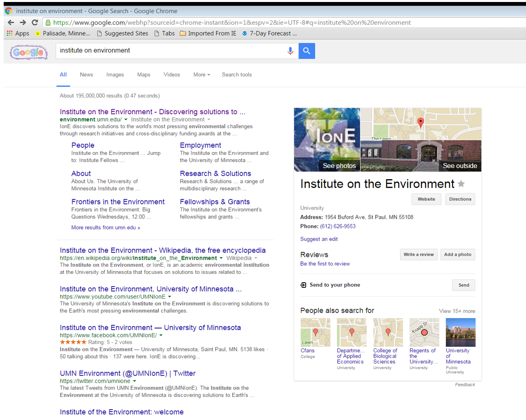Open the Facebook UMNIonE result
This screenshot has height=420, width=526.
point(150,328)
